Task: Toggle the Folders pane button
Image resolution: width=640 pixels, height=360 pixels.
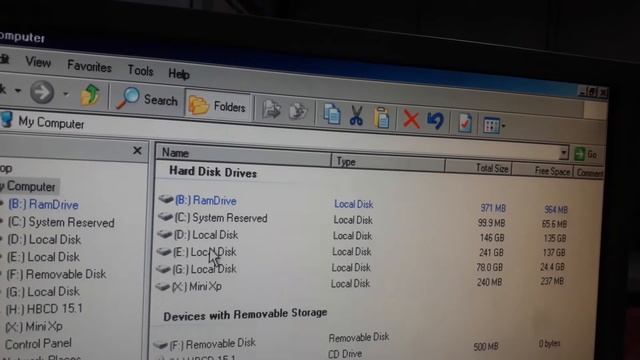Action: (217, 106)
